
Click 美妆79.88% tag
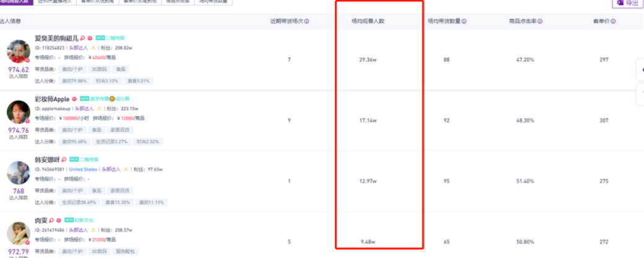(74, 81)
